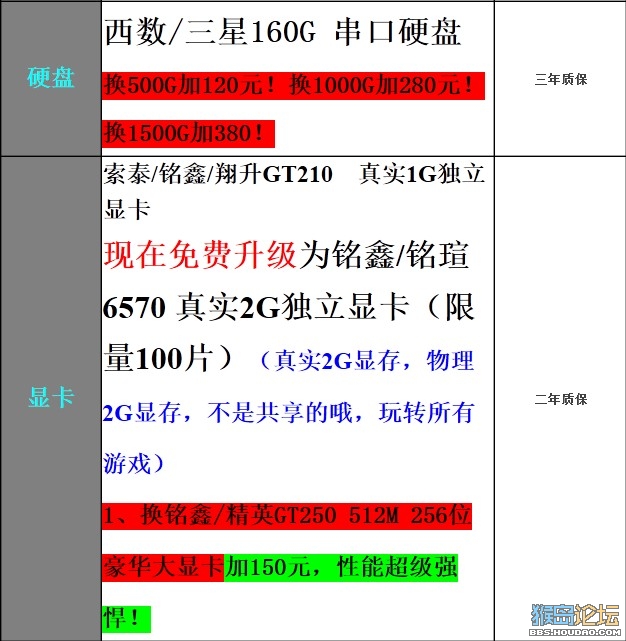Image resolution: width=626 pixels, height=641 pixels.
Task: Click red line 1、换铭鑫/精英GT250 512M 256位
Action: (287, 516)
